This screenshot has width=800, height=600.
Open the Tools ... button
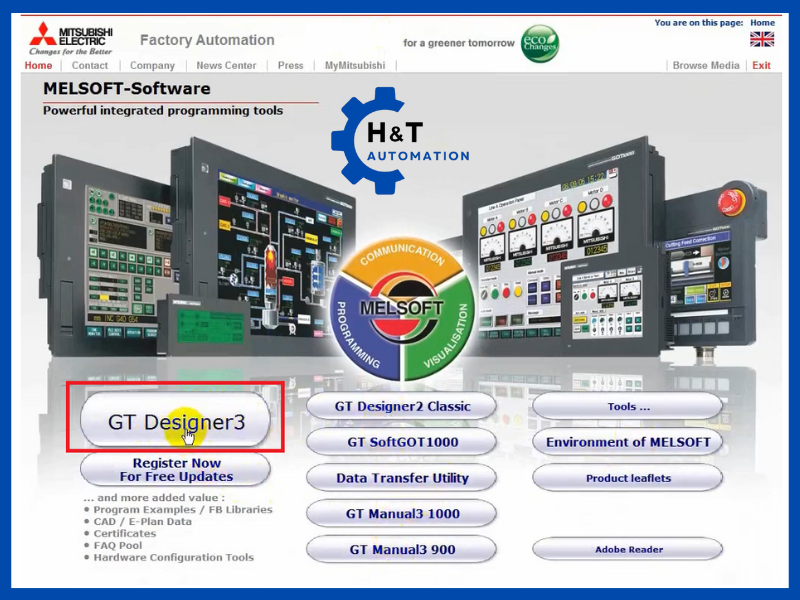(x=627, y=407)
